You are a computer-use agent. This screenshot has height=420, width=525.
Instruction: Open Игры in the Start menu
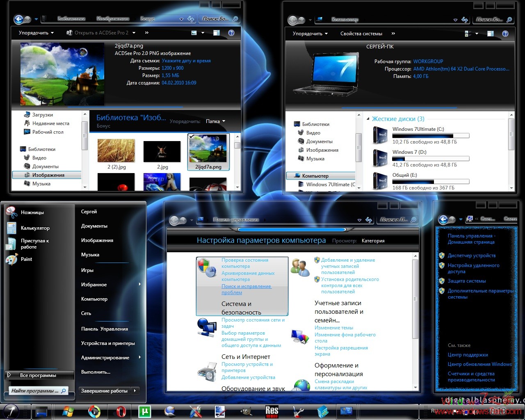pyautogui.click(x=87, y=270)
